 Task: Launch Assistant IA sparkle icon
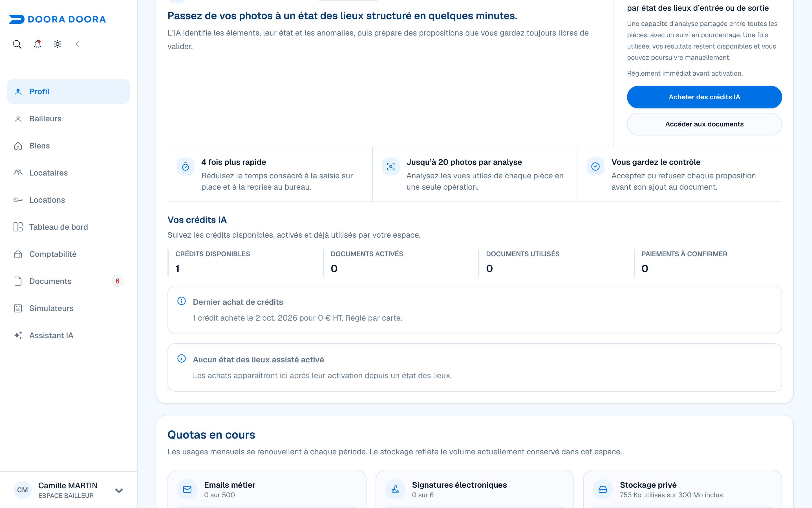(x=18, y=335)
